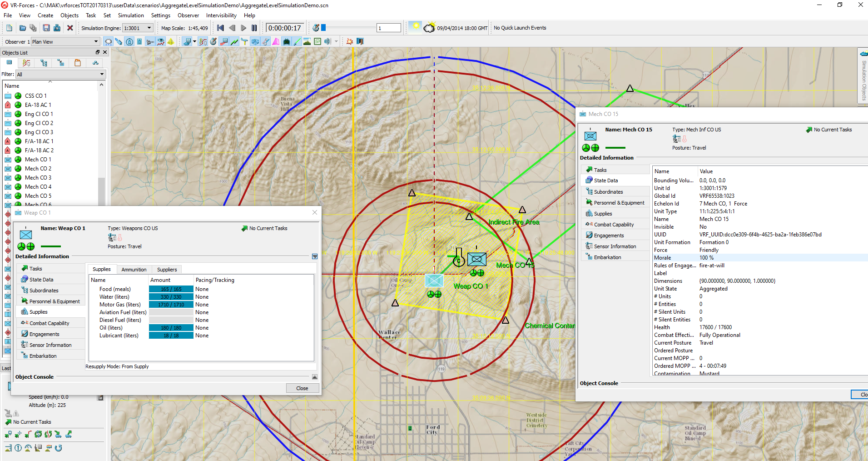Open the Simulation Engine dropdown
The width and height of the screenshot is (868, 461).
(x=138, y=28)
